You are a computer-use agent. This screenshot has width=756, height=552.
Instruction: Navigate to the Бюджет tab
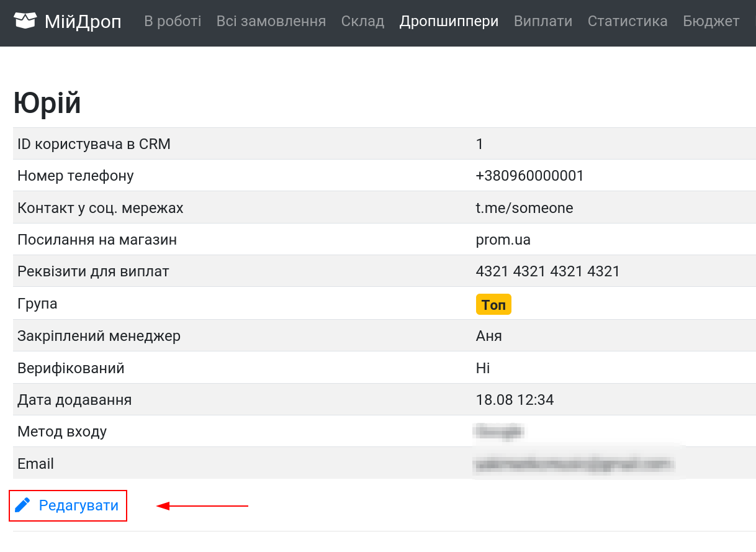pyautogui.click(x=711, y=22)
